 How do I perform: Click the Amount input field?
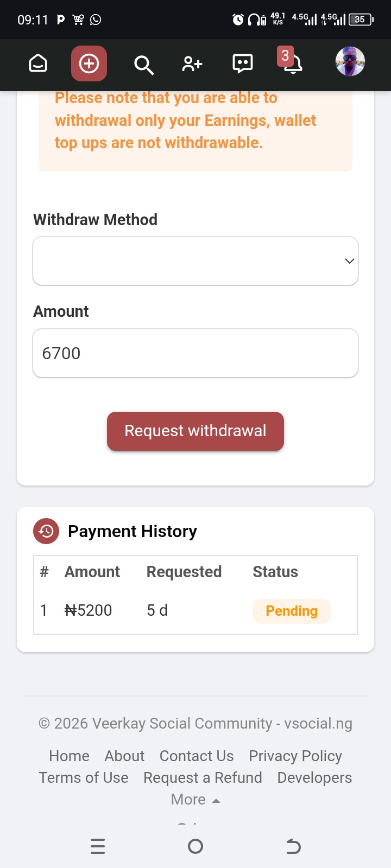click(195, 353)
